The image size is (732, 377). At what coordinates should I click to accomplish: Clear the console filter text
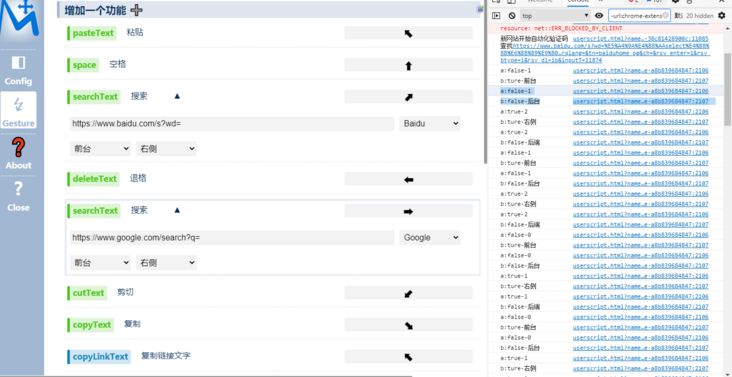(666, 16)
